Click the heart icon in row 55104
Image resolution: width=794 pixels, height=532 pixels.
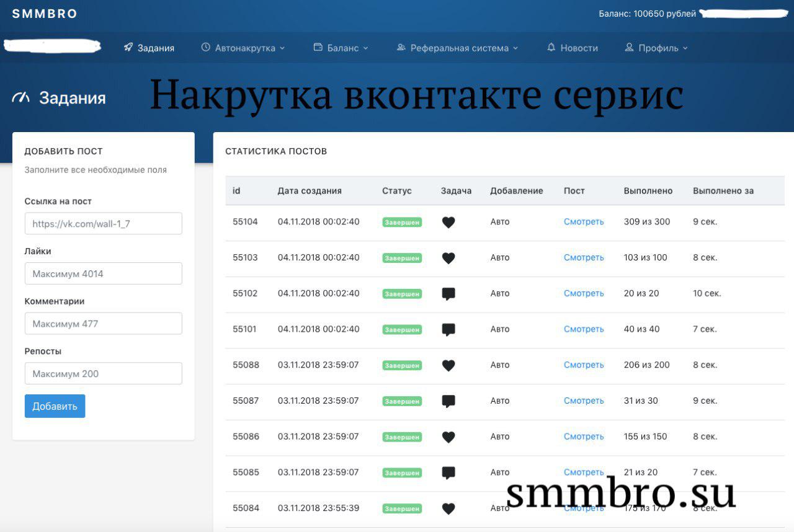[448, 221]
